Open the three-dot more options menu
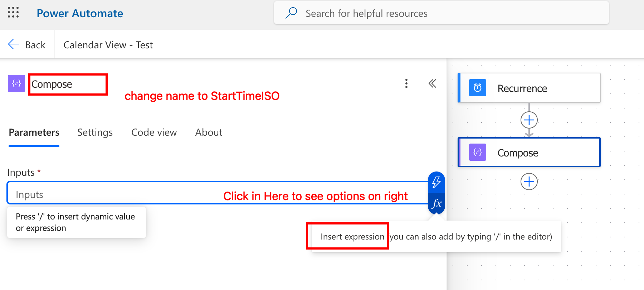Viewport: 644px width, 290px height. pos(406,83)
